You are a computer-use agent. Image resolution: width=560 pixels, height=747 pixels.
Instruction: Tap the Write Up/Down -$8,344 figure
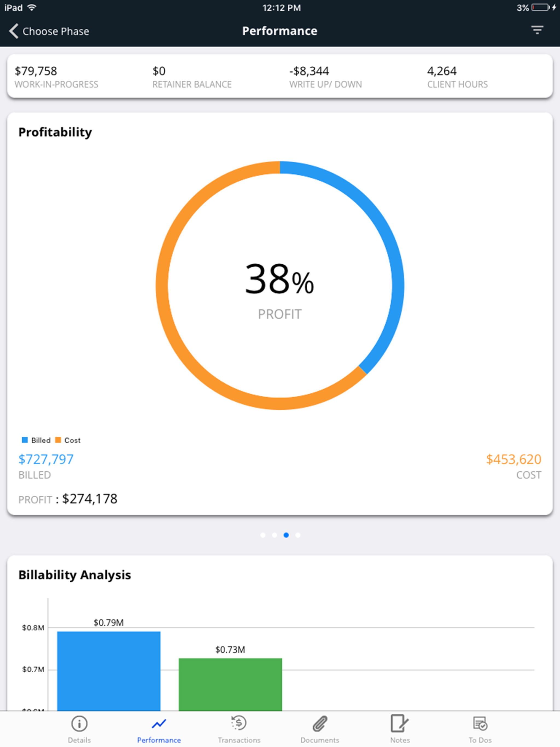[x=309, y=71]
